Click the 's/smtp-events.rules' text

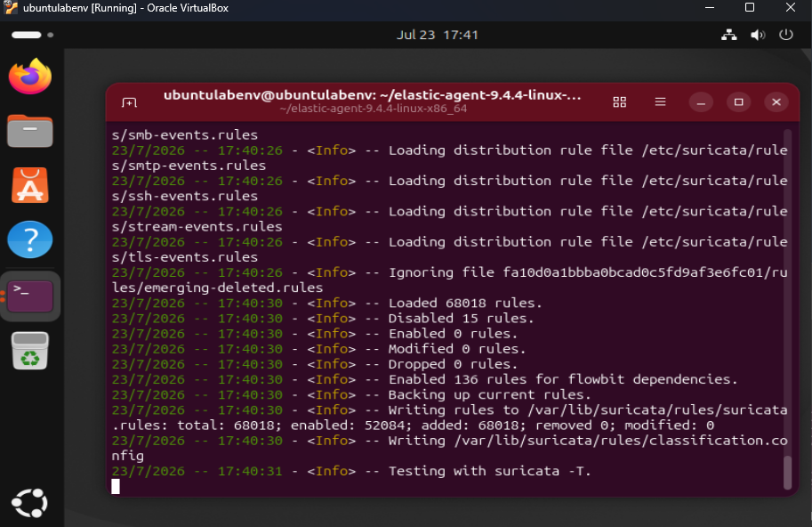(189, 166)
